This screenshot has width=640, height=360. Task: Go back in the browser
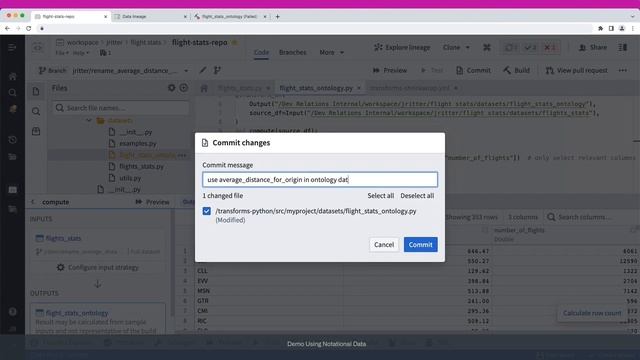tap(7, 28)
